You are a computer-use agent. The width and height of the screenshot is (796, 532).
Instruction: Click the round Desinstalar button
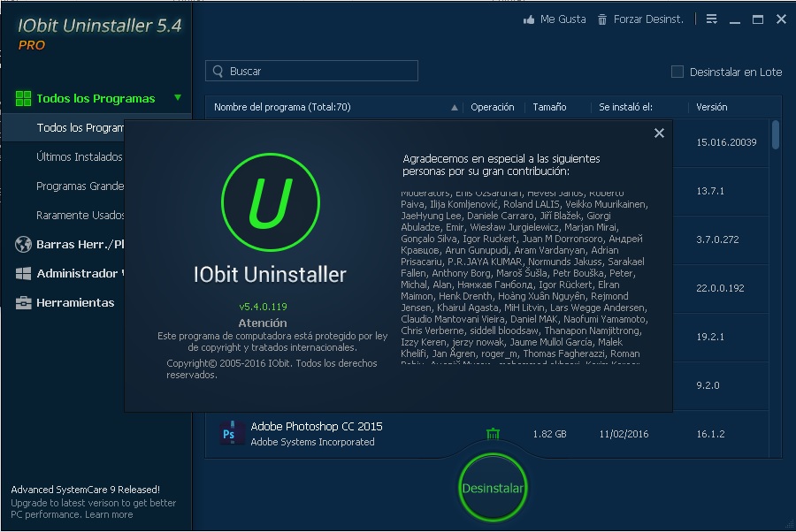point(493,488)
